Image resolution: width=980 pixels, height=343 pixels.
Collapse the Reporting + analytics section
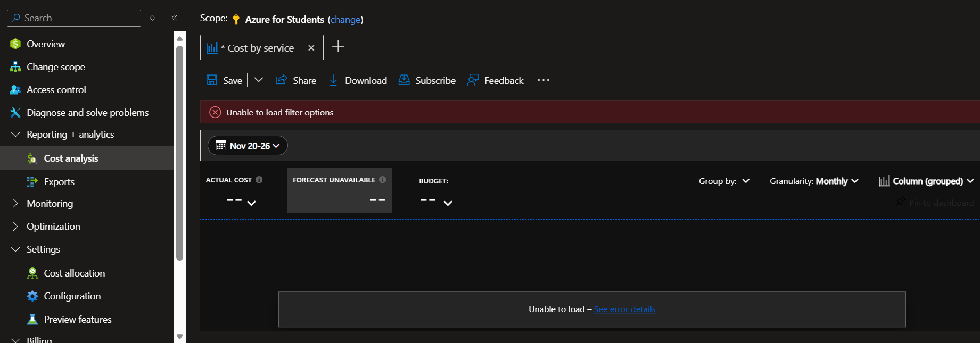tap(15, 135)
